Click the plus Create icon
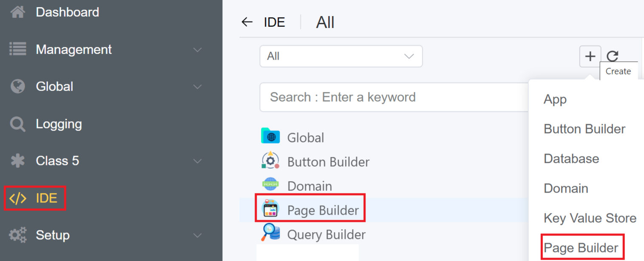 point(590,57)
